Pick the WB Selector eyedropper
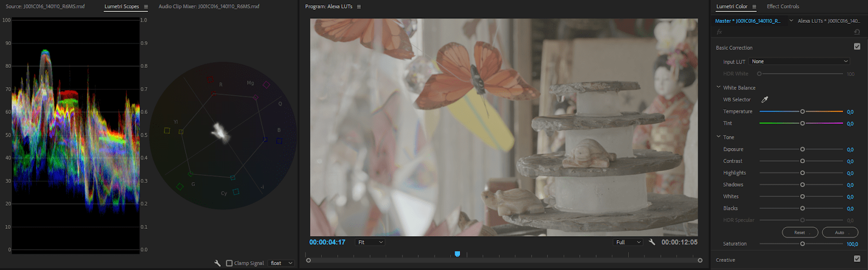 pyautogui.click(x=765, y=99)
